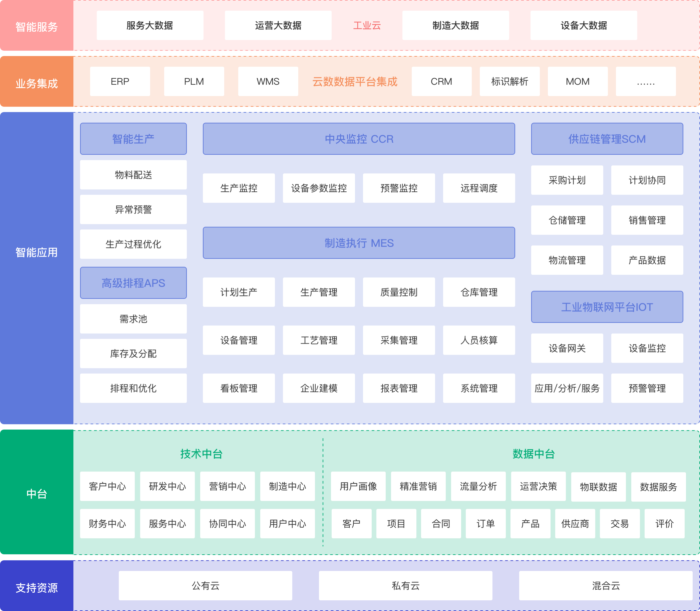Viewport: 700px width, 611px height.
Task: Click the ERP integration box
Action: tap(120, 81)
